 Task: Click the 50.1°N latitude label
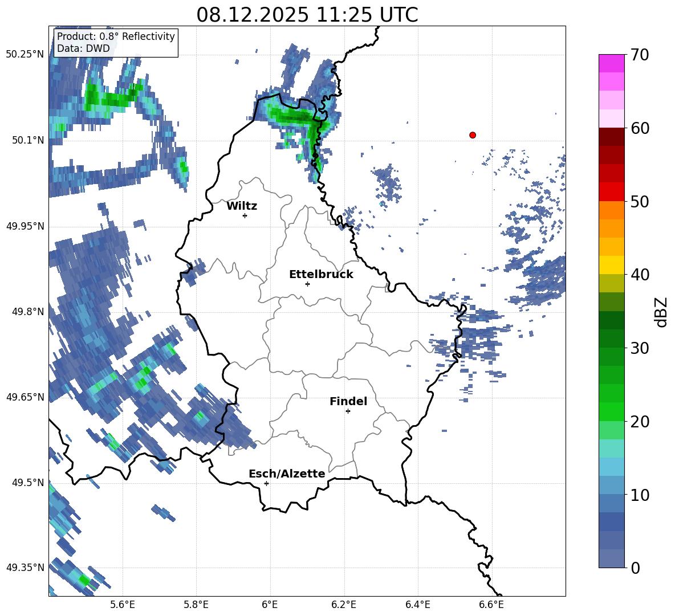[x=28, y=140]
